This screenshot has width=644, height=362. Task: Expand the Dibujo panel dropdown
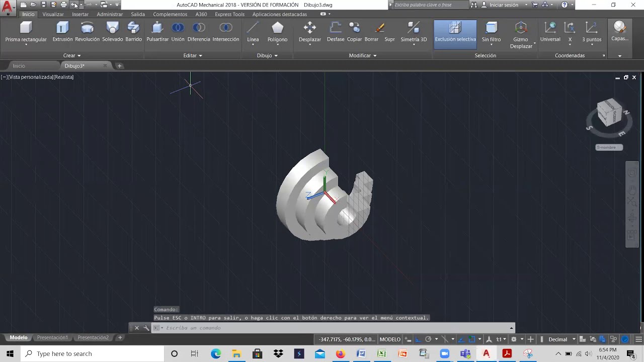267,55
